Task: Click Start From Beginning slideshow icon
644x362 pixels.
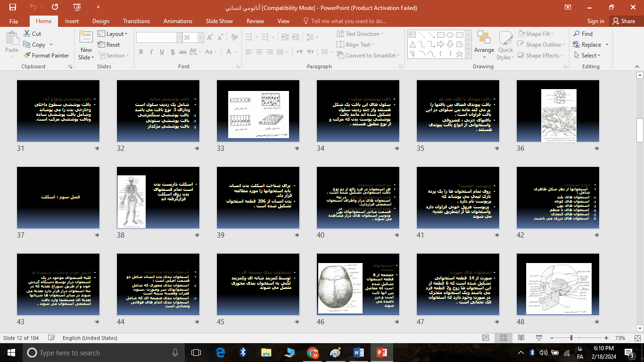Action: click(x=77, y=7)
